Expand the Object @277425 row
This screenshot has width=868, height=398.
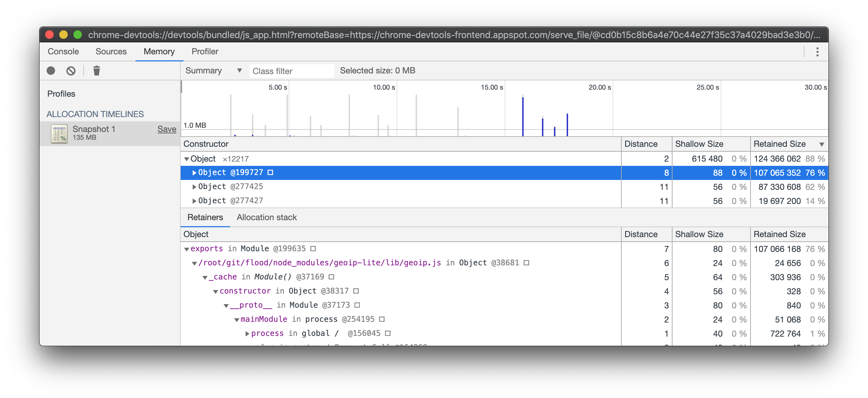click(x=194, y=187)
